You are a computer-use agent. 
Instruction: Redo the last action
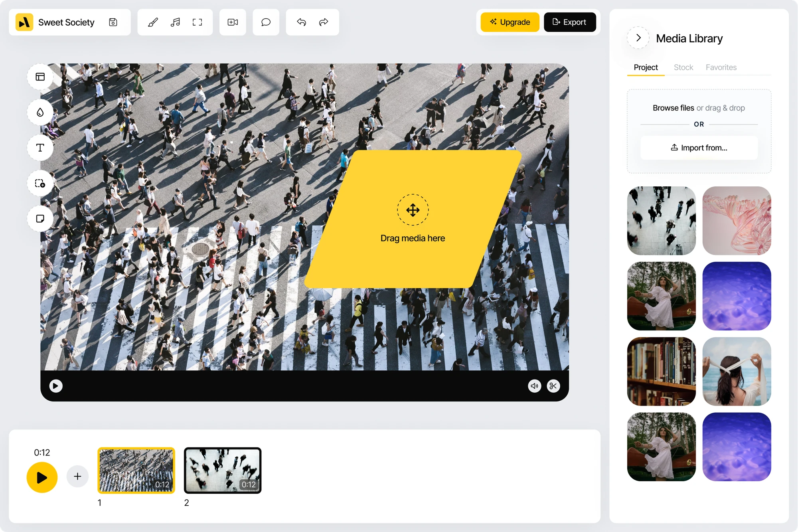coord(324,22)
